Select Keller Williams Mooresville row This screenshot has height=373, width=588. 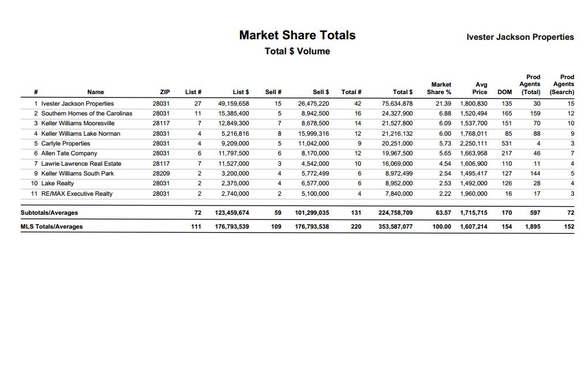[297, 123]
